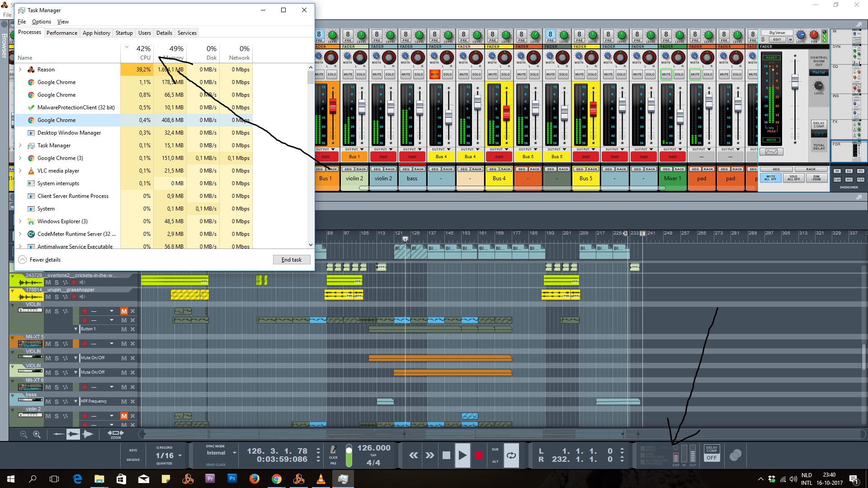Viewport: 868px width, 488px height.
Task: Delete the Button 1 automation lane
Action: click(132, 329)
